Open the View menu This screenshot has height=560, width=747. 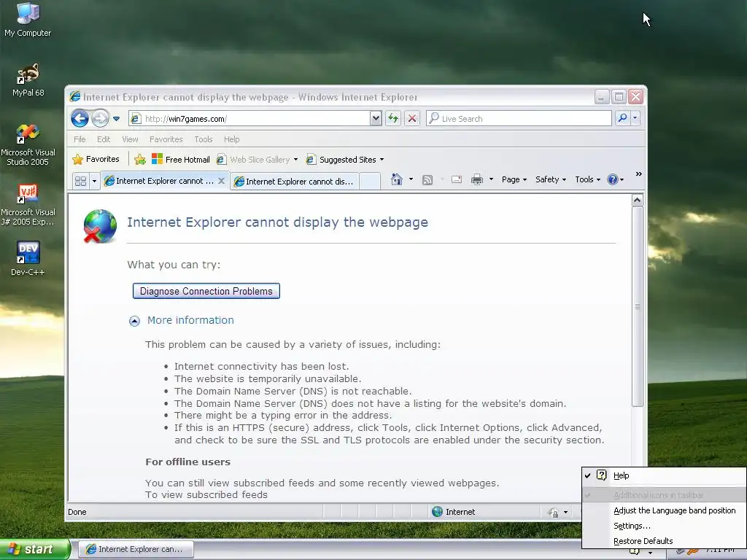coord(130,139)
